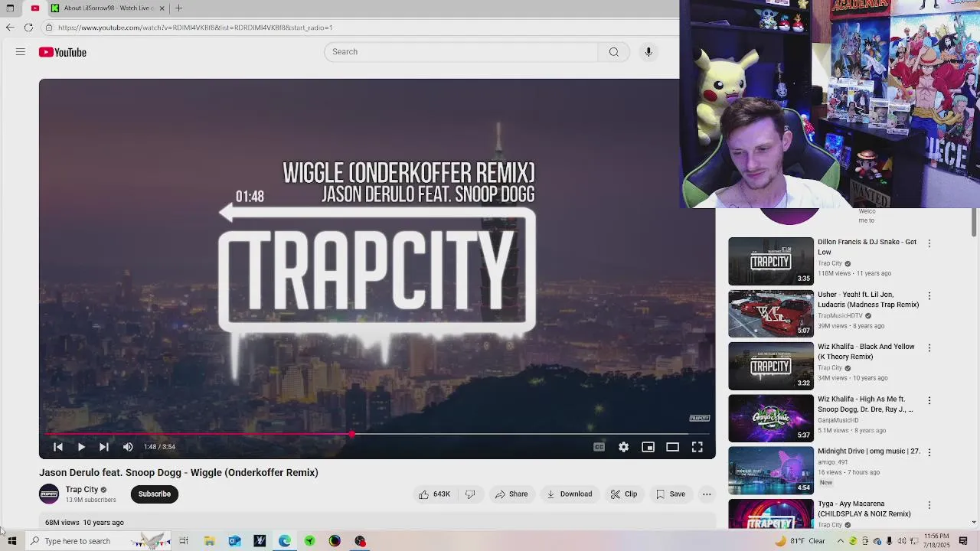
Task: Share the video
Action: 511,494
